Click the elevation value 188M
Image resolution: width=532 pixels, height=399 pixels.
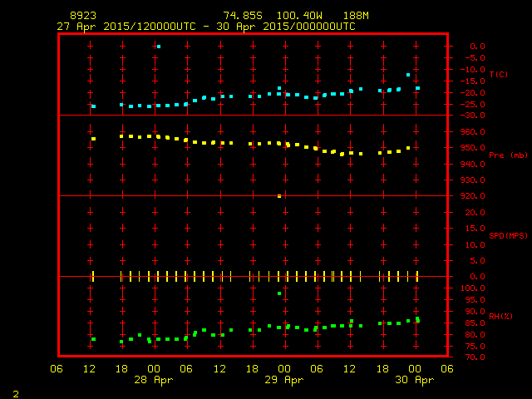pyautogui.click(x=356, y=16)
